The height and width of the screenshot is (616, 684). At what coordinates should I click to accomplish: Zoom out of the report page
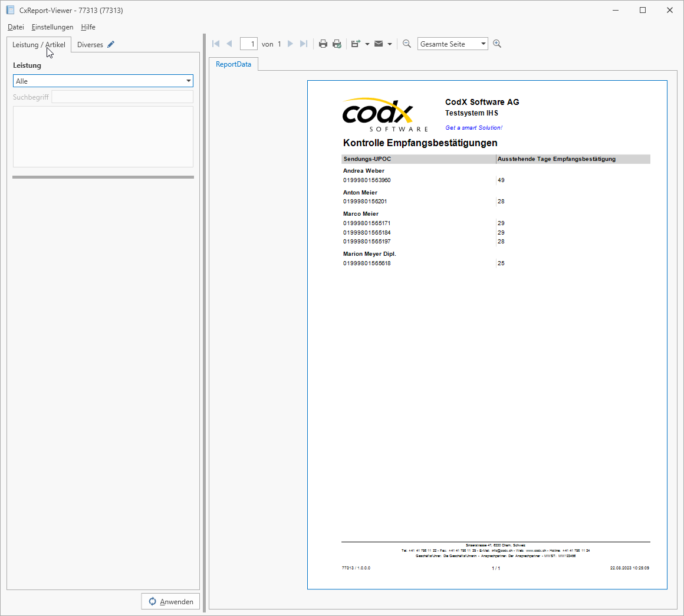coord(407,43)
